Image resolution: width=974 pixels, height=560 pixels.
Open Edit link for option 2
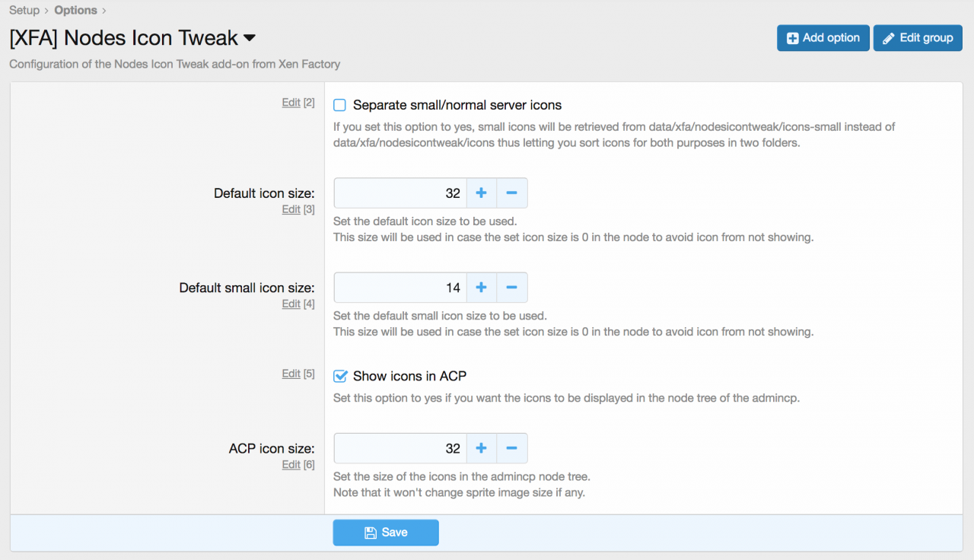pos(291,103)
